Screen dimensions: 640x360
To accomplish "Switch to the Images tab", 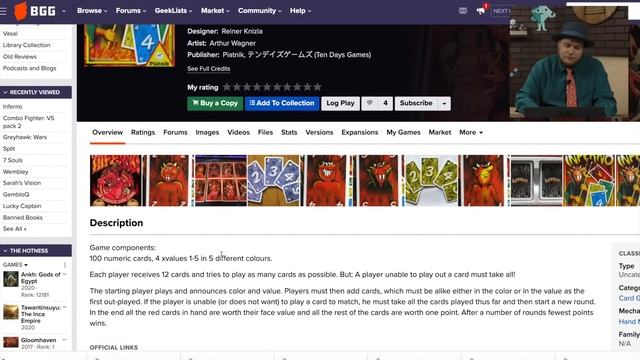I will point(207,133).
